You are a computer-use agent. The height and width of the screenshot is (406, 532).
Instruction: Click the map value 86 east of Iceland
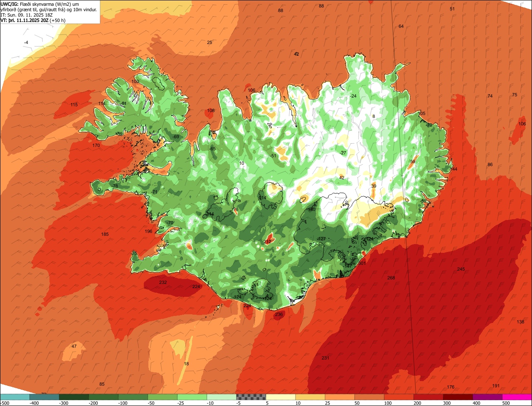490,164
